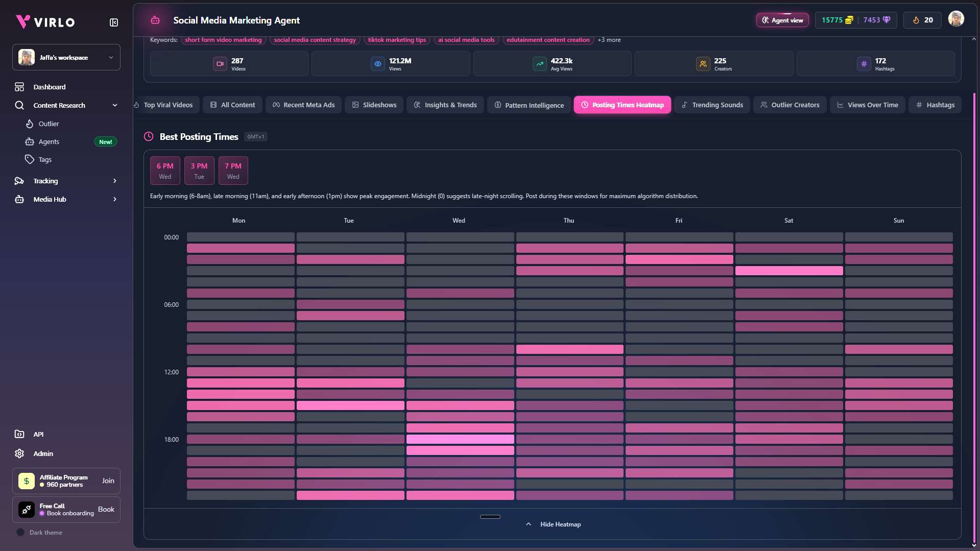This screenshot has width=980, height=551.
Task: Open the user profile avatar
Action: coord(956,19)
